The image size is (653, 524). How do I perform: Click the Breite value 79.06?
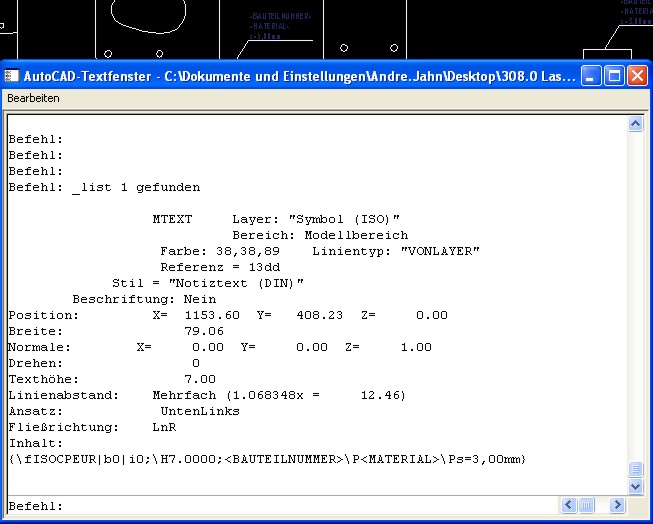point(204,331)
